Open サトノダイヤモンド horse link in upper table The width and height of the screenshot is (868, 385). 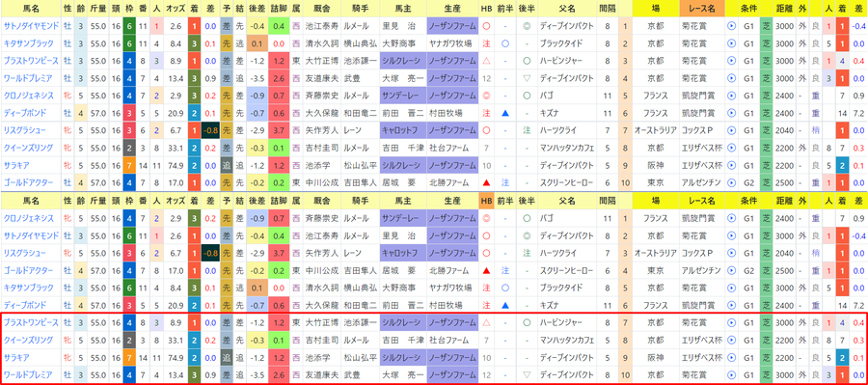30,26
